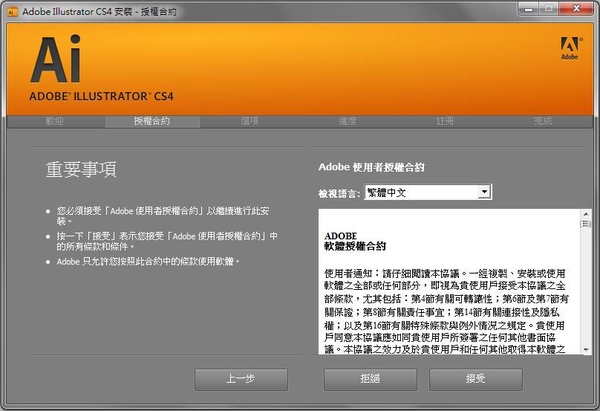Click the license text scrollbar down arrow
600x411 pixels.
click(x=586, y=349)
